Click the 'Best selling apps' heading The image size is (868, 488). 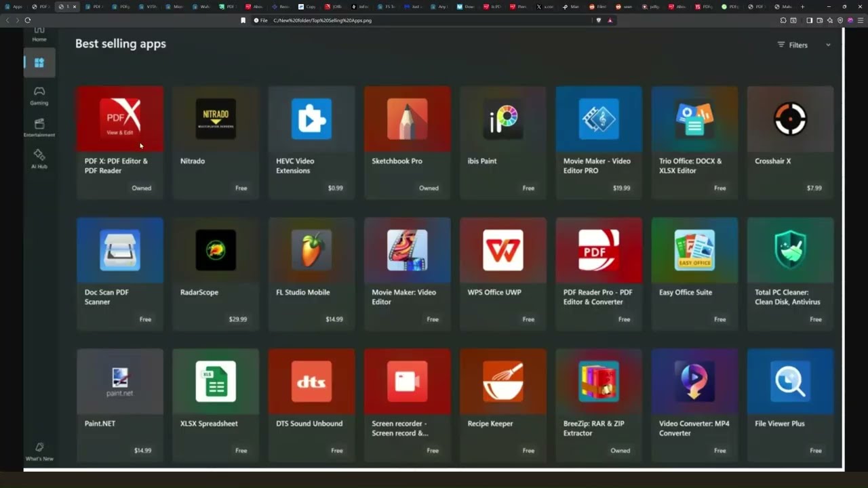(x=121, y=43)
